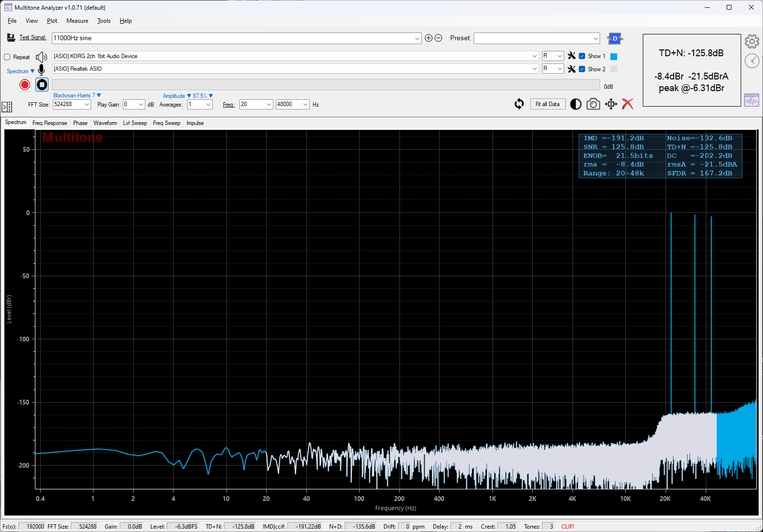Open the Play Gain dropdown

(141, 105)
